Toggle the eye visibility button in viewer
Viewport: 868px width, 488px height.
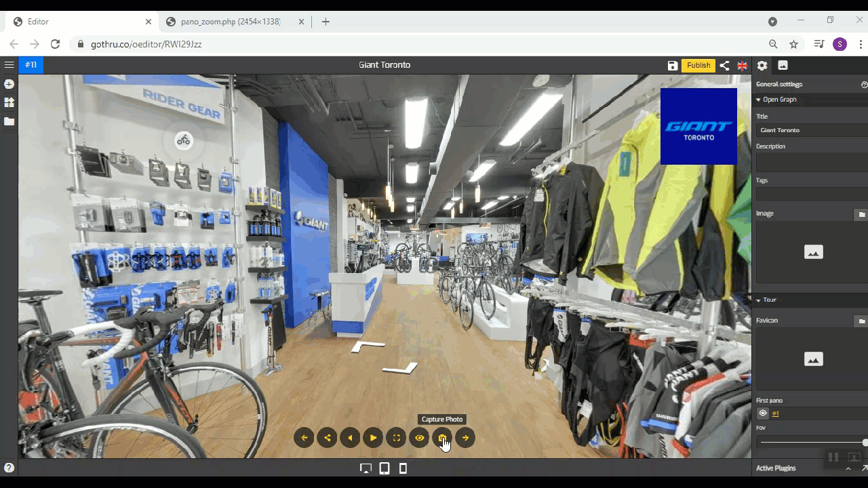[420, 438]
